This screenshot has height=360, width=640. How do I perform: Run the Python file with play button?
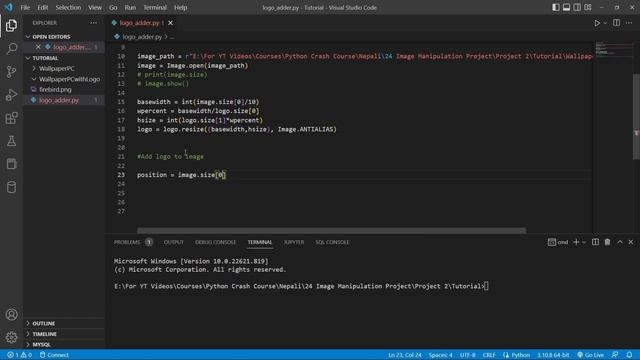(x=597, y=23)
